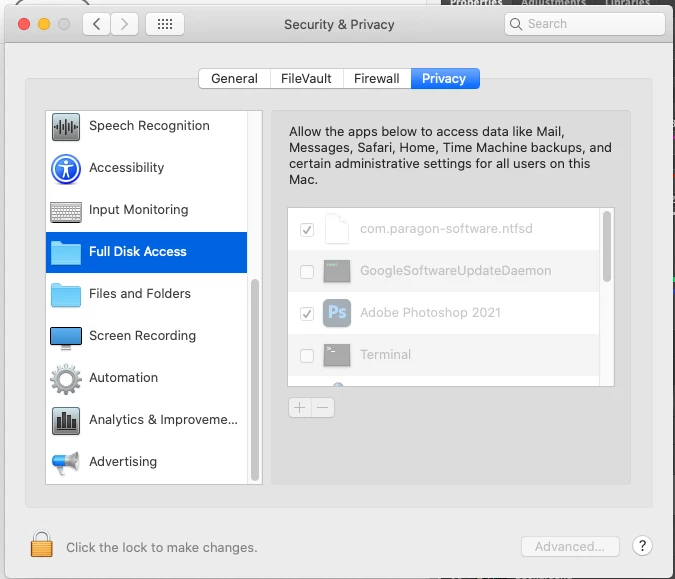
Task: Click the padlock icon to unlock changes
Action: [42, 544]
